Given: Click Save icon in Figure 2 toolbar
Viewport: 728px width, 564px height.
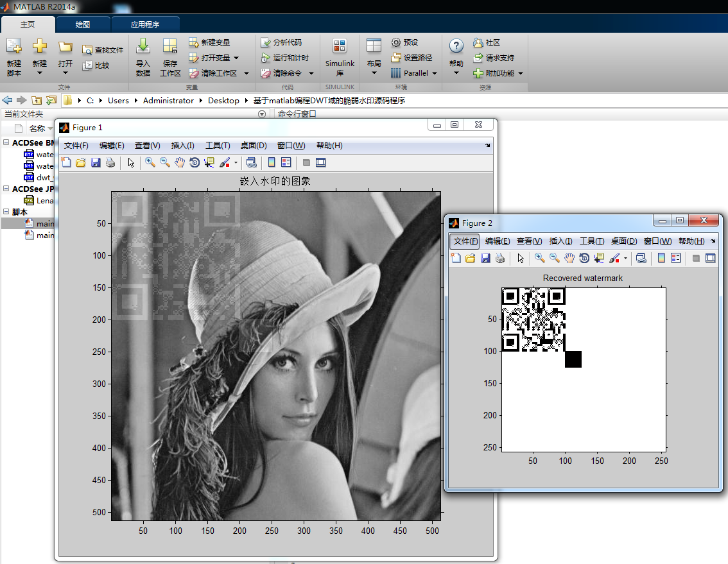Looking at the screenshot, I should pos(485,258).
